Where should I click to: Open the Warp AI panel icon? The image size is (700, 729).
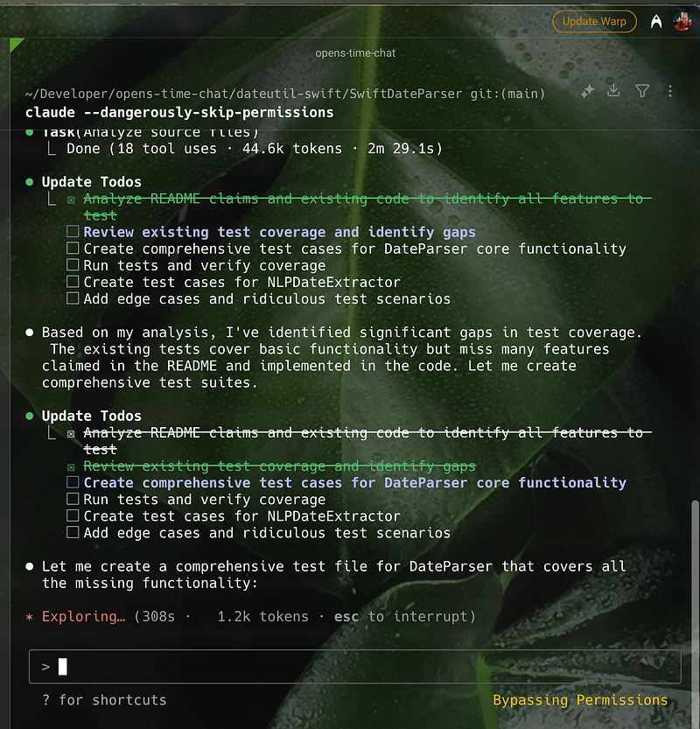pos(655,22)
